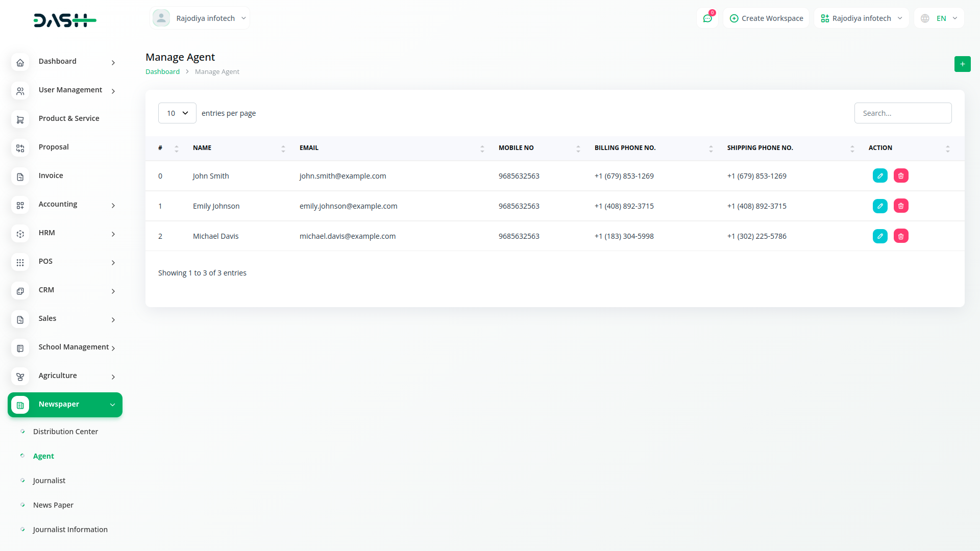Open Journalist submenu item

coord(49,481)
